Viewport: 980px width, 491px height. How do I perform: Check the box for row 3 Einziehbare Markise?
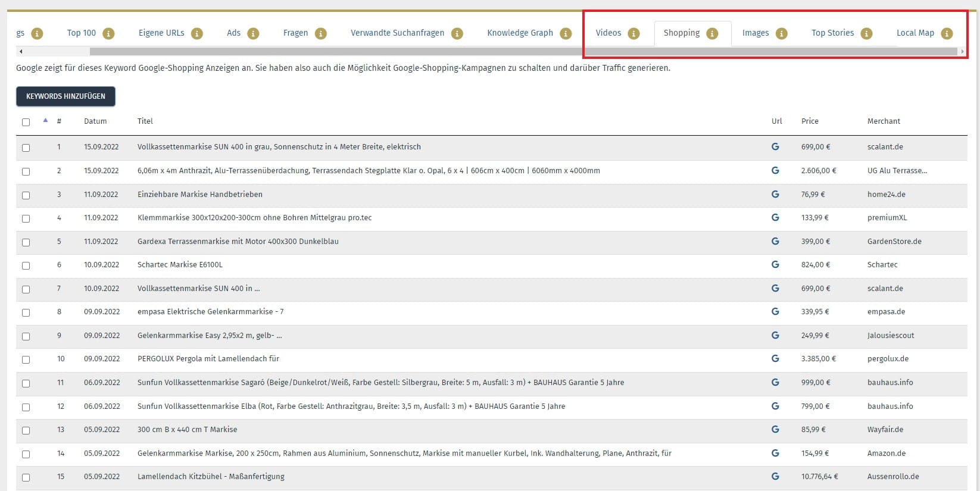click(26, 195)
